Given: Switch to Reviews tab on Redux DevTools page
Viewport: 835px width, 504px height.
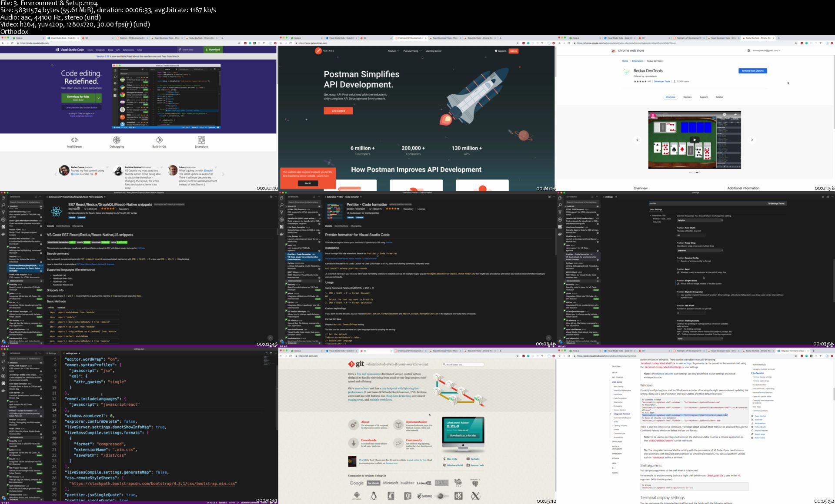Looking at the screenshot, I should (x=687, y=97).
